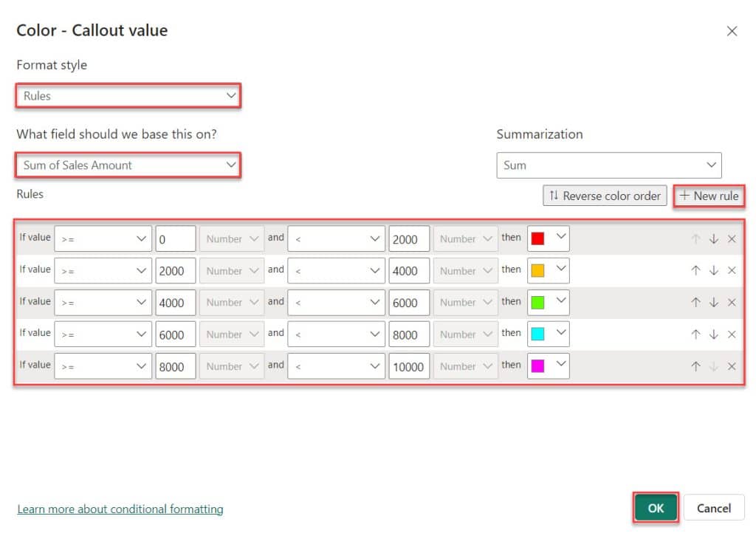Viewport: 756px width, 536px height.
Task: Click the Cancel button
Action: (714, 508)
